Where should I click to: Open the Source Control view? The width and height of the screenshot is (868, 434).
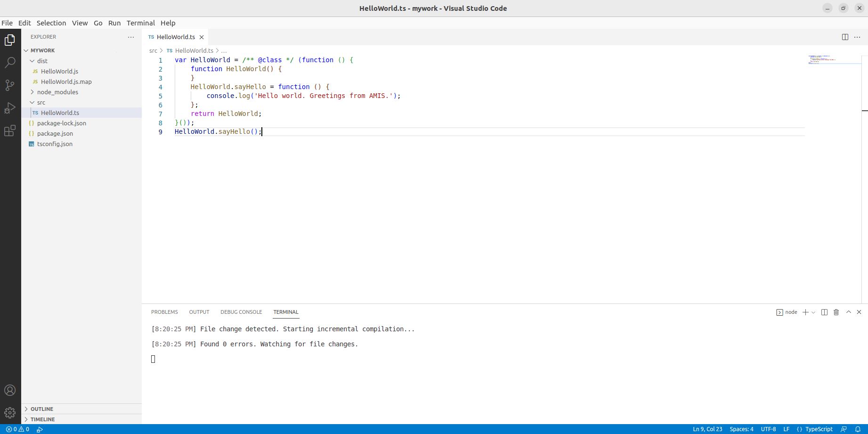point(10,85)
